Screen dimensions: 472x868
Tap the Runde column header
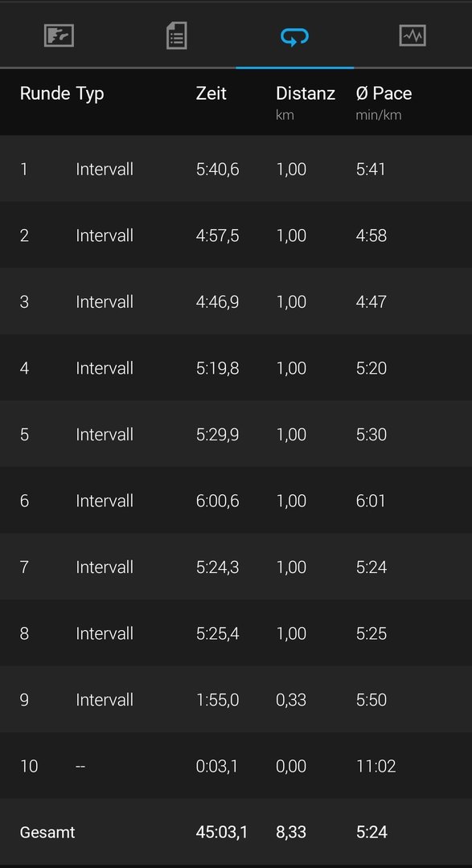click(45, 93)
